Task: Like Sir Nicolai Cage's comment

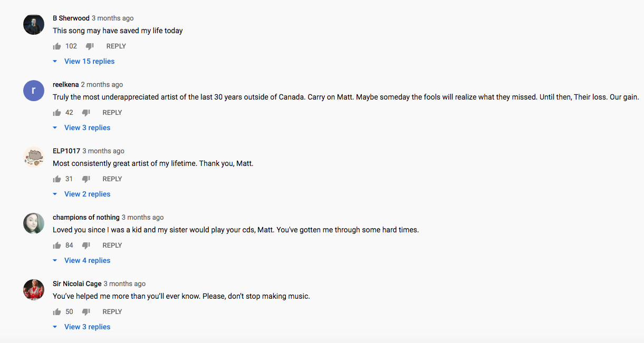Action: click(x=57, y=312)
